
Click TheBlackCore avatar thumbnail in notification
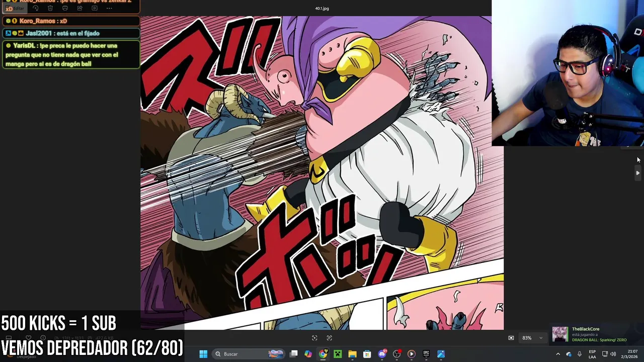(x=560, y=334)
